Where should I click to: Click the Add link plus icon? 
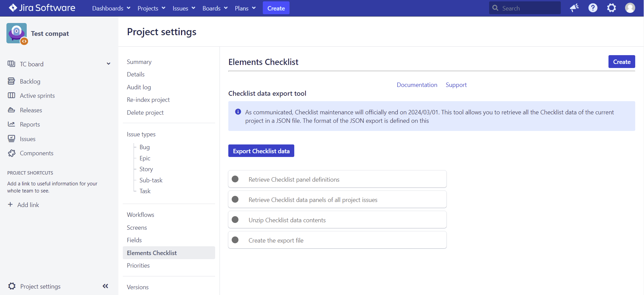[x=10, y=205]
